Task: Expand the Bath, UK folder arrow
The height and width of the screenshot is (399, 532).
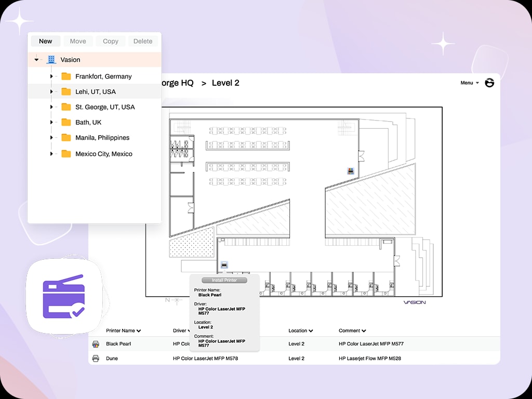Action: pyautogui.click(x=51, y=123)
